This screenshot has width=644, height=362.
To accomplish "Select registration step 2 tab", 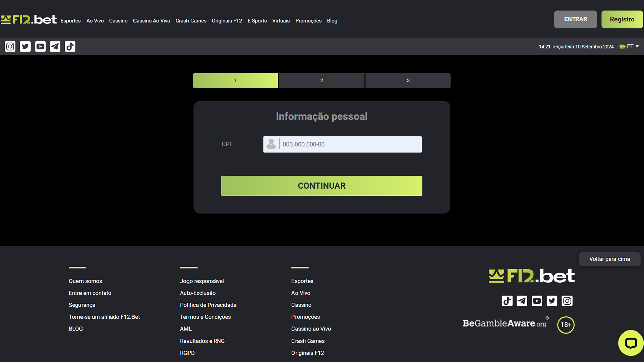I will tap(321, 80).
